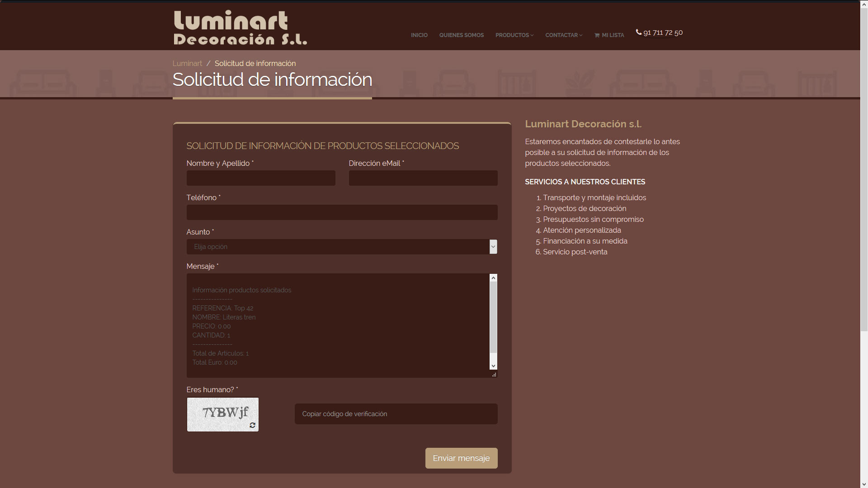Click the Luminart Decoración logo
The image size is (868, 488).
click(240, 28)
